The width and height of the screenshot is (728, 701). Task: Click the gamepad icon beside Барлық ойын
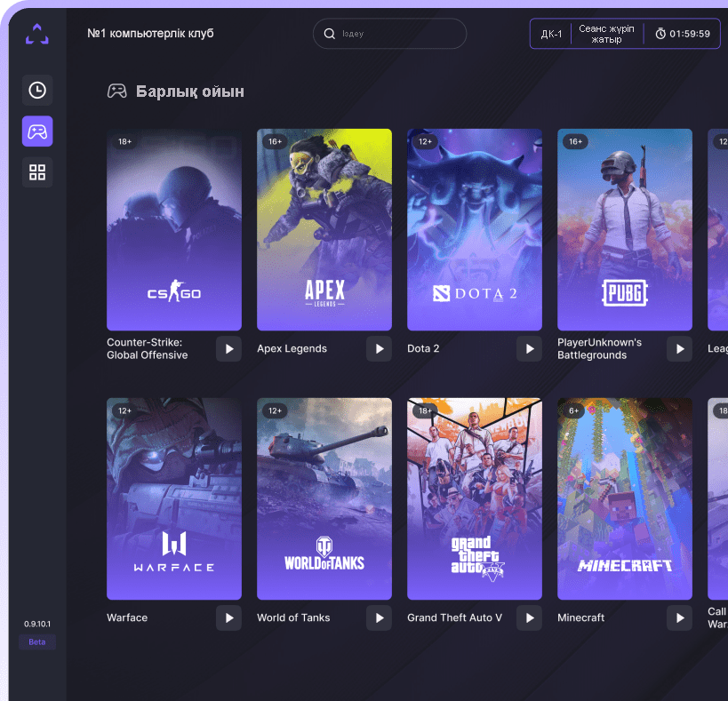click(117, 91)
